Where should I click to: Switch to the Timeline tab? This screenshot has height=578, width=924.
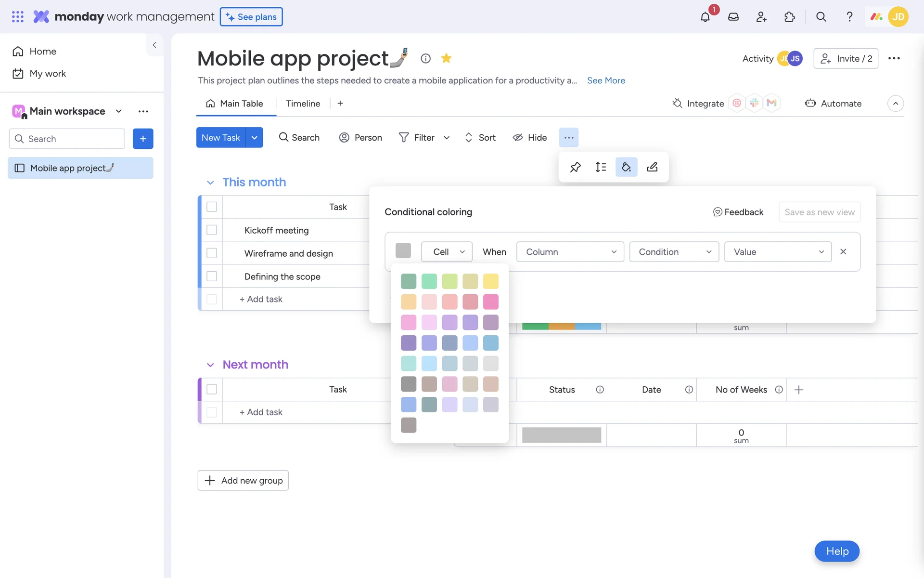click(303, 104)
